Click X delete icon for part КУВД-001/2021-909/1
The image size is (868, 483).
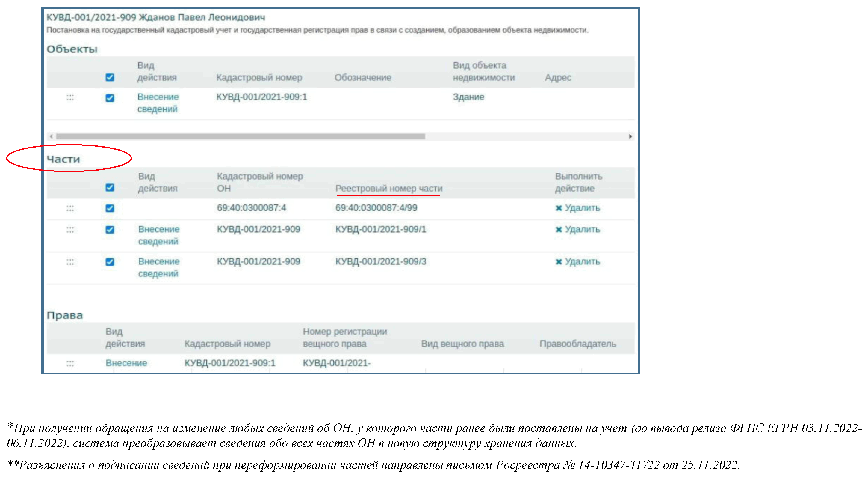[558, 230]
